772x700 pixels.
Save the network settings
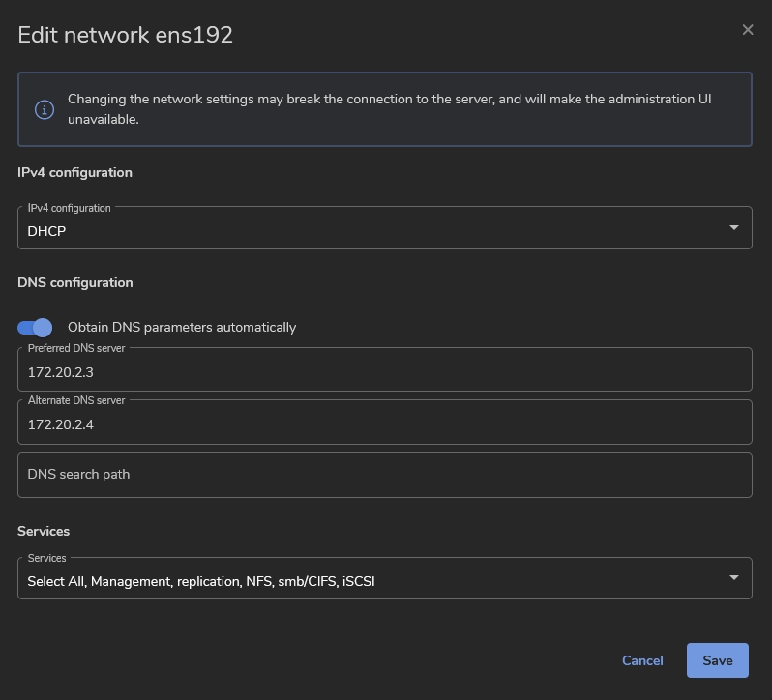click(717, 660)
